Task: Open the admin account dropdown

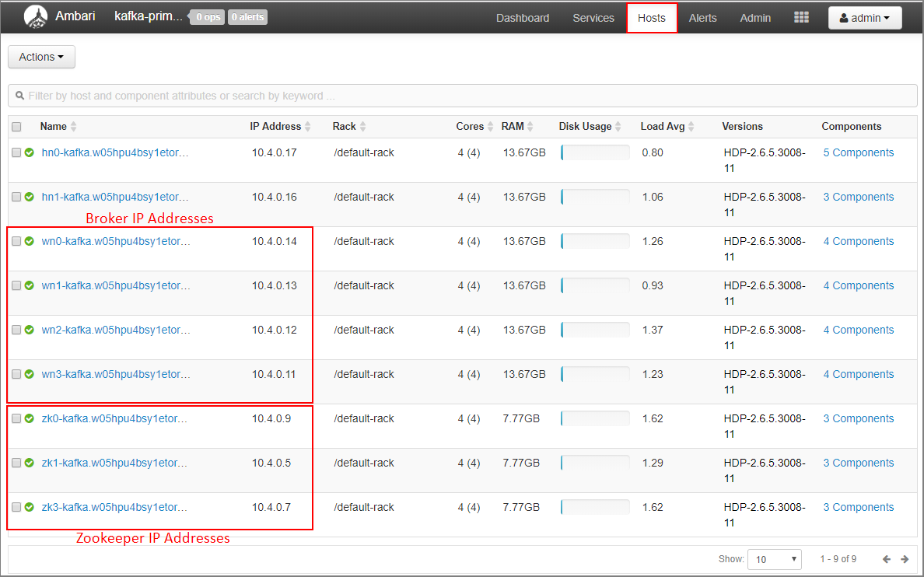Action: coord(864,17)
